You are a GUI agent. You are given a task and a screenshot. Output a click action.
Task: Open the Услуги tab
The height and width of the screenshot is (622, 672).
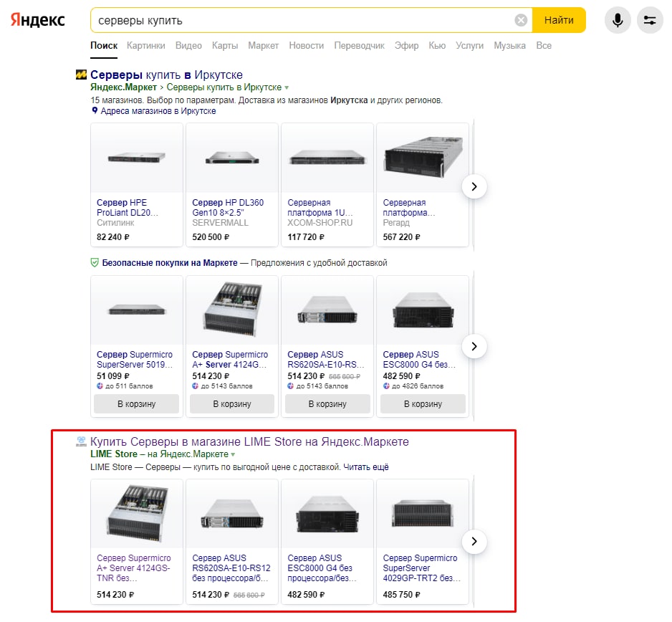coord(470,45)
